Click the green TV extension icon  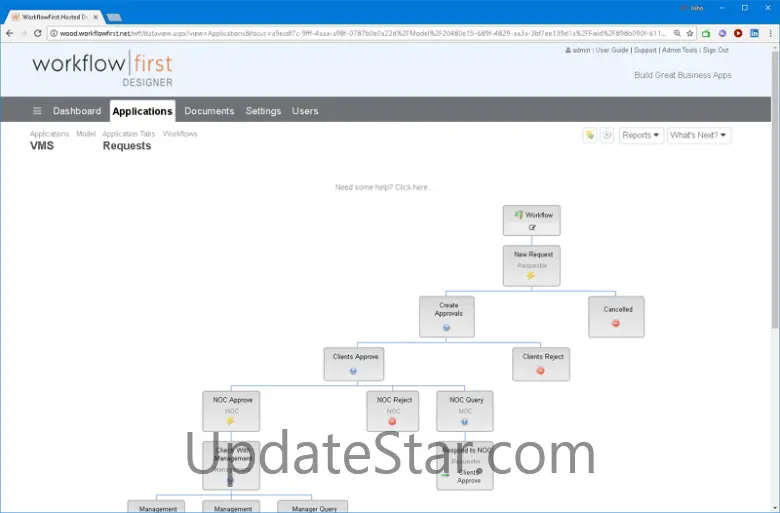click(x=706, y=33)
